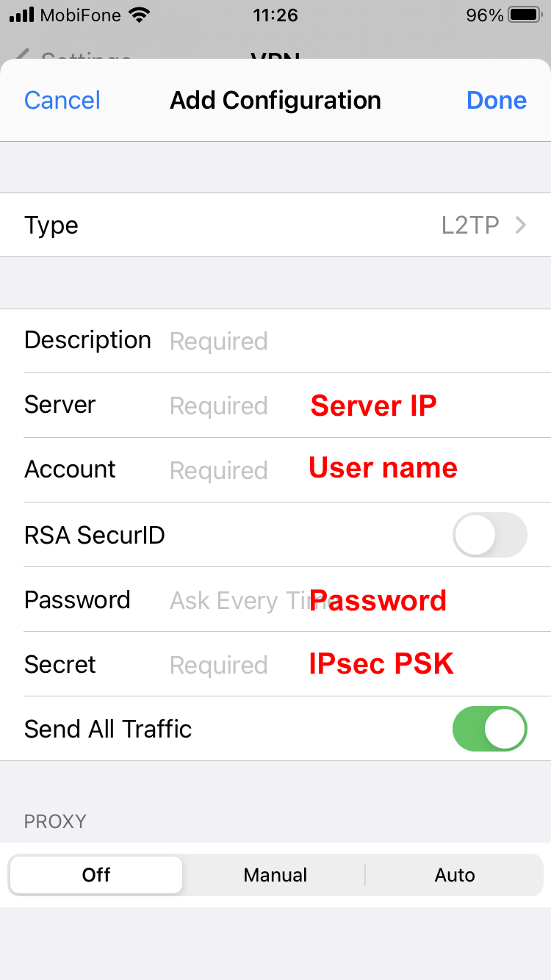Switch proxy to Auto
551x980 pixels.
[x=455, y=875]
